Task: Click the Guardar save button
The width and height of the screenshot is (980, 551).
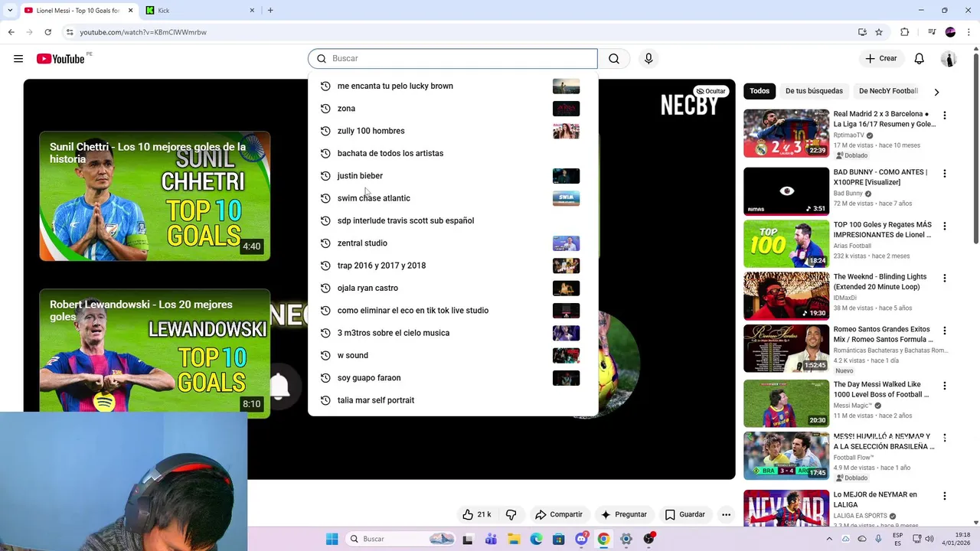Action: pyautogui.click(x=685, y=514)
